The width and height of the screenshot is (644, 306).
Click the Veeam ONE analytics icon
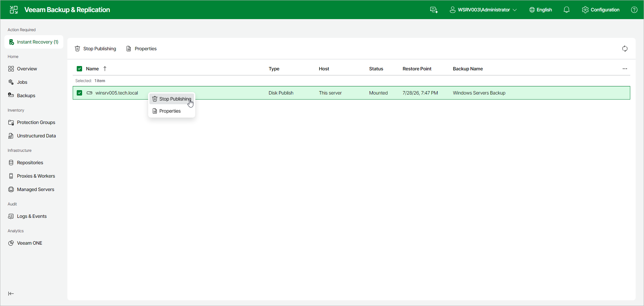pyautogui.click(x=11, y=243)
